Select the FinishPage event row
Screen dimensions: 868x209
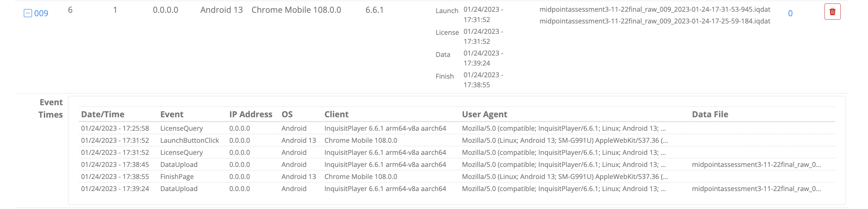click(457, 177)
